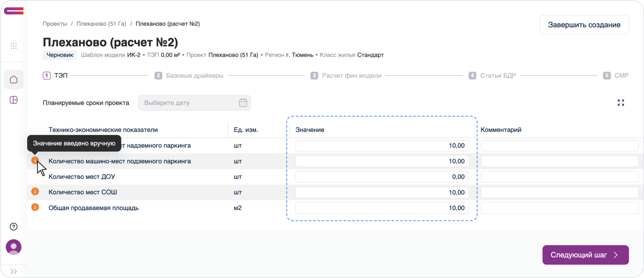Click info icon beside Общая продаваемая площадь

(35, 207)
